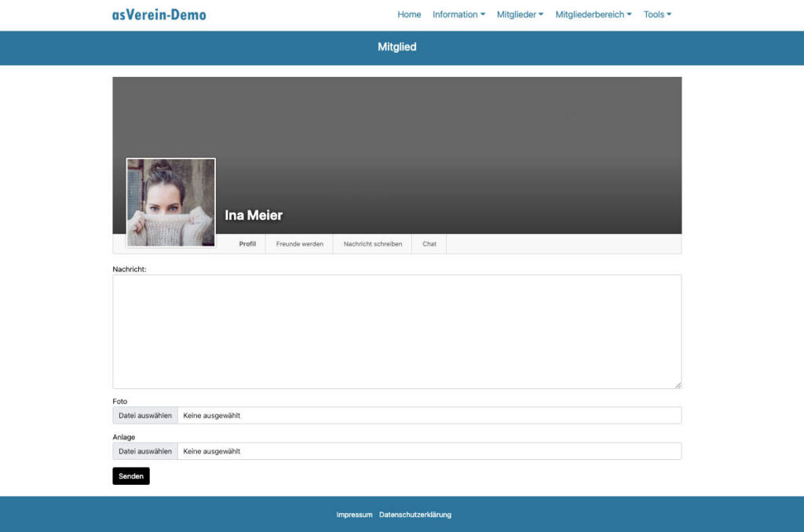The width and height of the screenshot is (804, 532).
Task: Open the Mitglieder dropdown menu
Action: 520,14
